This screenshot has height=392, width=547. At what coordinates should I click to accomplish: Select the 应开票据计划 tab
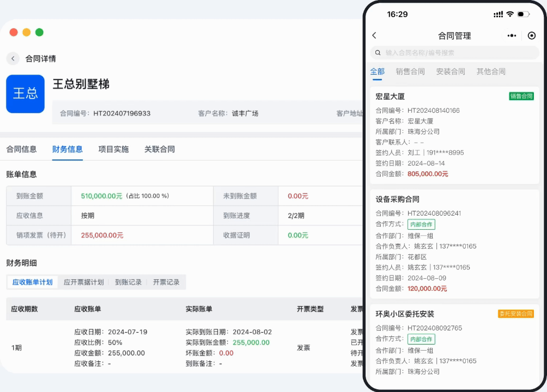[x=84, y=282]
